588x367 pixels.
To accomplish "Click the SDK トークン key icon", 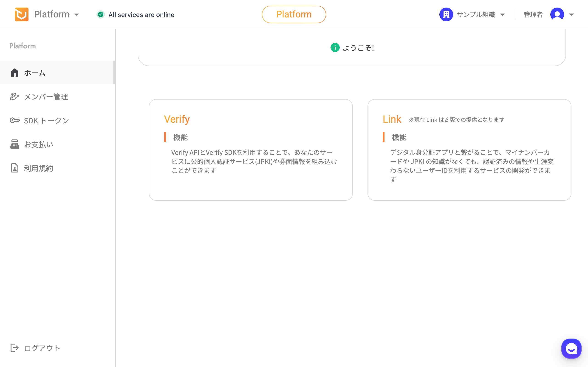I will 14,120.
